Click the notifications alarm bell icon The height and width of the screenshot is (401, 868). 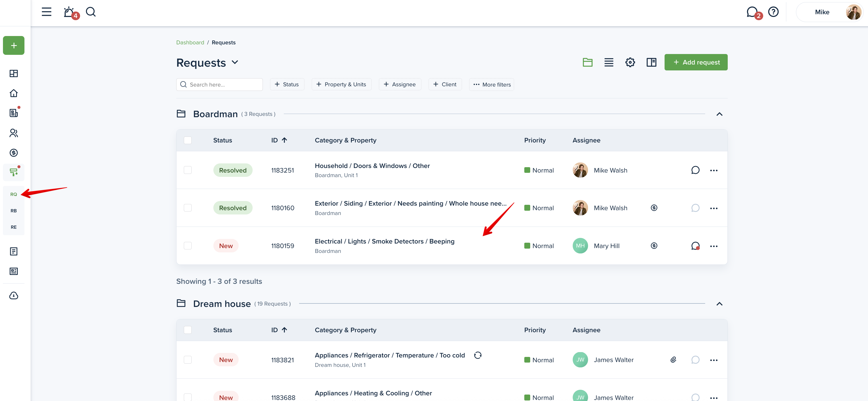(x=69, y=12)
